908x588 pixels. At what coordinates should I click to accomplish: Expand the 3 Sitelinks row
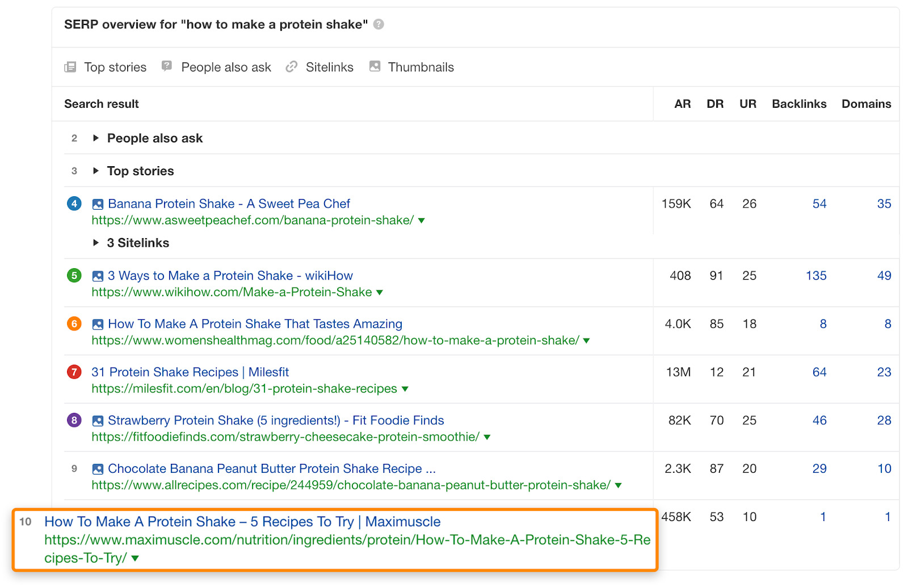(96, 243)
